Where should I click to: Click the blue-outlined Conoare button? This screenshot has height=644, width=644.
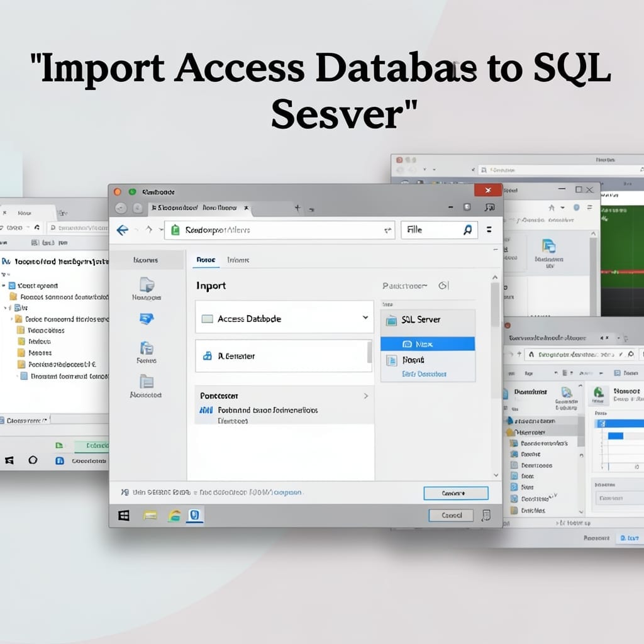[x=456, y=493]
